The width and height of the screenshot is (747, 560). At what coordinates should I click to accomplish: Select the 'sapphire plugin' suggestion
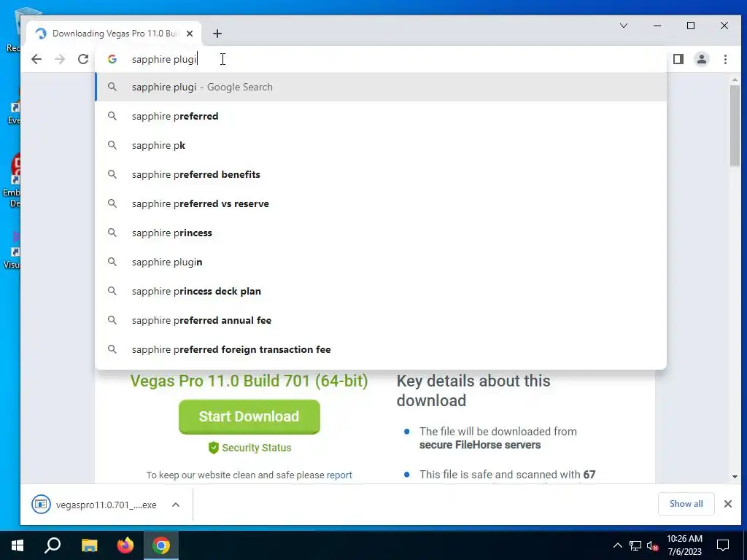pyautogui.click(x=381, y=262)
